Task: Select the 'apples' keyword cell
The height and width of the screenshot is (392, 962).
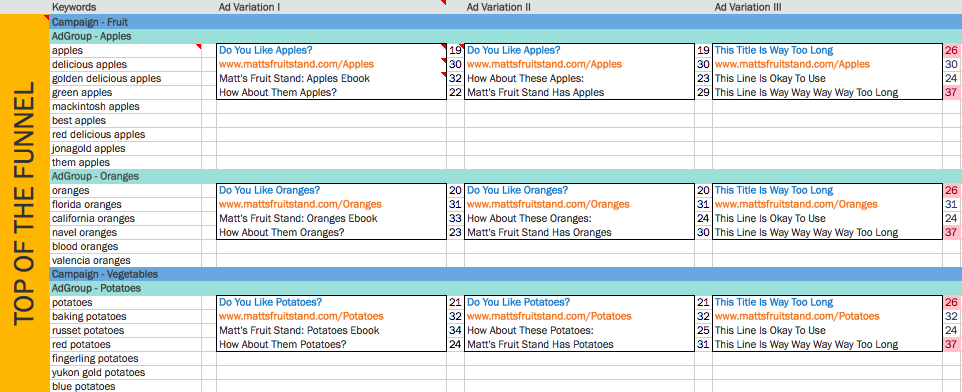Action: (x=126, y=50)
